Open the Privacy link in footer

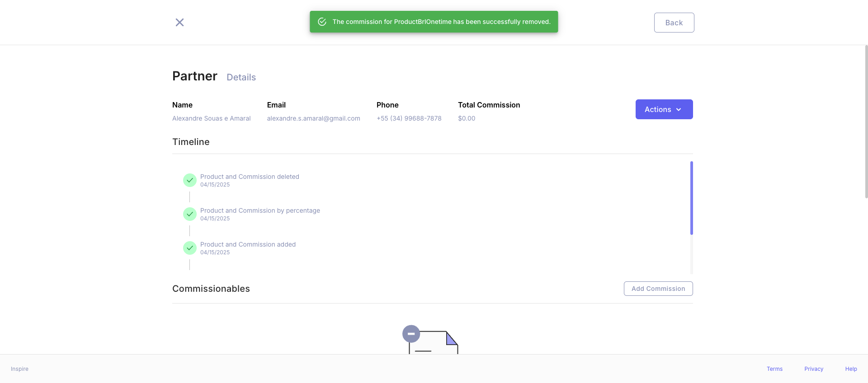pos(814,369)
